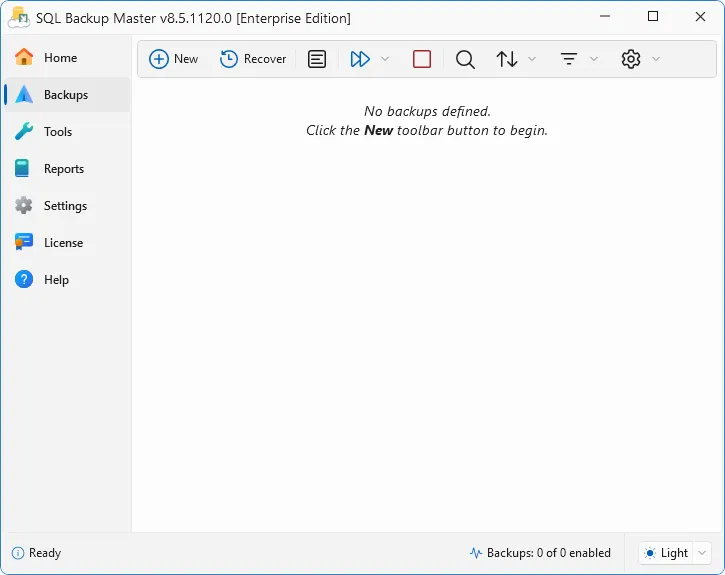Stop running backups with red square

tap(422, 59)
